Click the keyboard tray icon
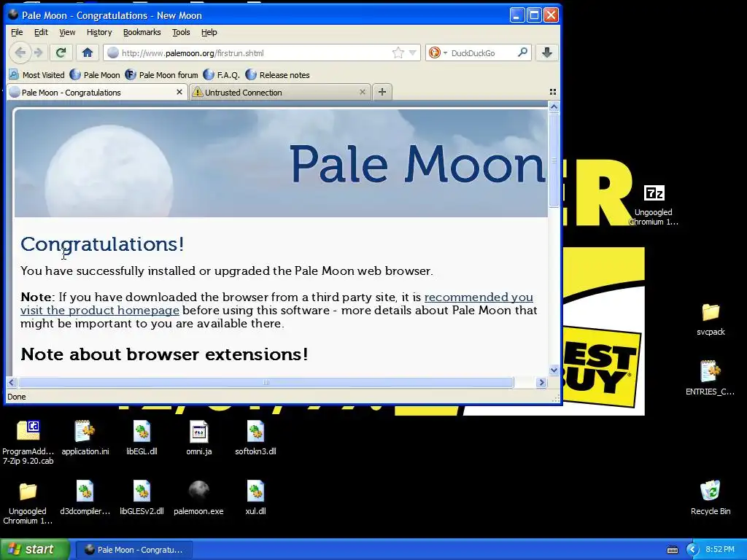This screenshot has width=747, height=560. [672, 550]
